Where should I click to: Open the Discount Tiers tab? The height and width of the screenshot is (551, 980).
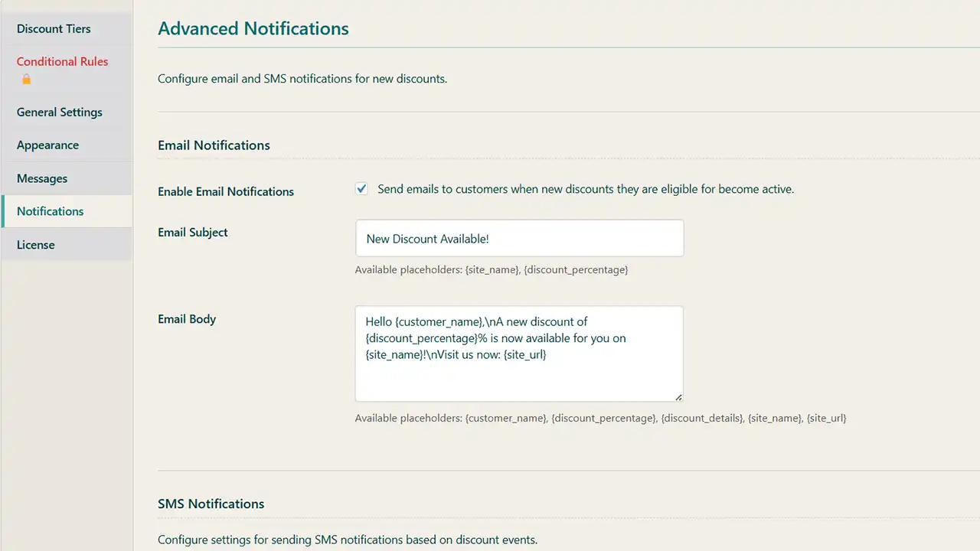[x=54, y=29]
